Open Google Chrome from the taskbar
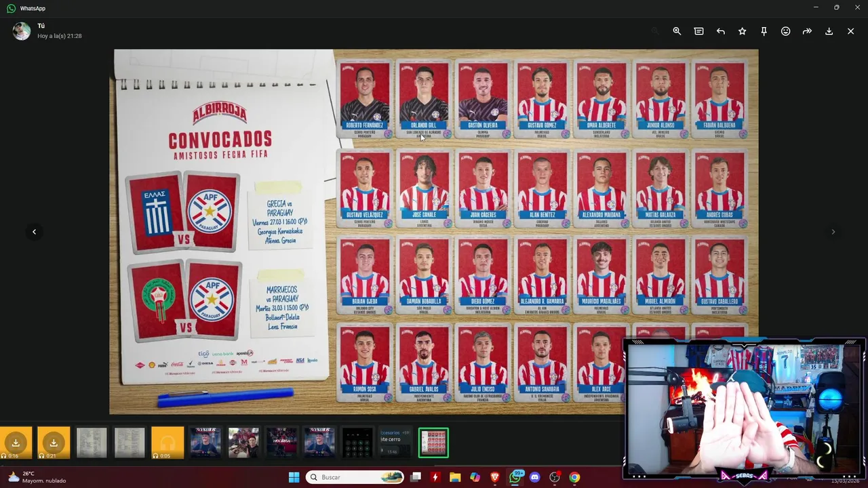Screen dimensions: 868x488 [x=574, y=477]
